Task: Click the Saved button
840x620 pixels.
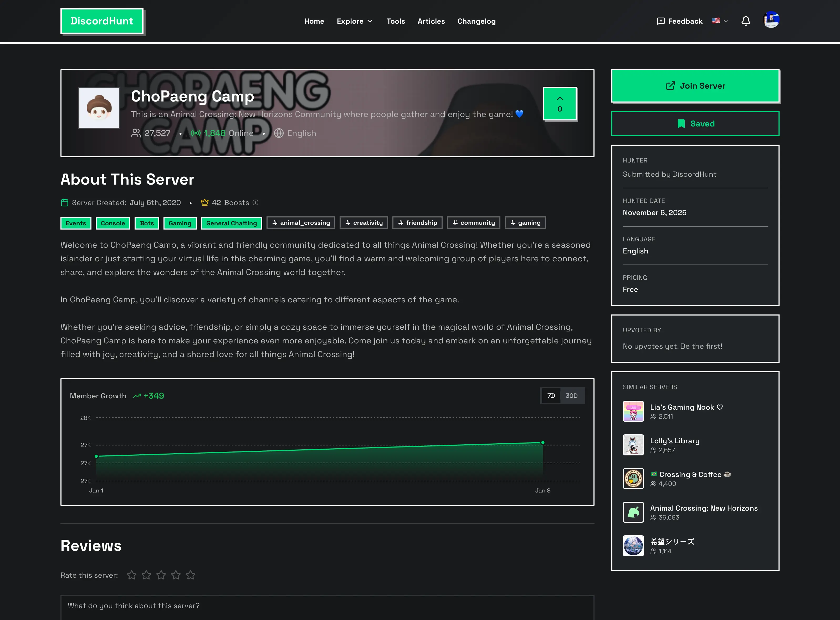Action: [x=695, y=124]
